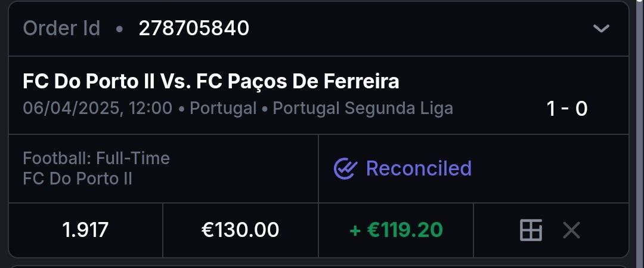Viewport: 644px width, 268px height.
Task: Click the 06/04/2025, 12:00 match date
Action: [97, 109]
